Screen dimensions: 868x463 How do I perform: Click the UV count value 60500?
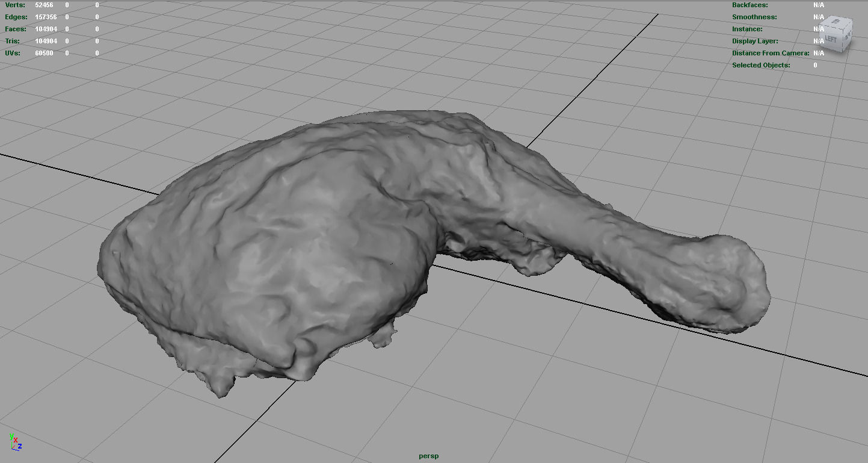(x=44, y=53)
